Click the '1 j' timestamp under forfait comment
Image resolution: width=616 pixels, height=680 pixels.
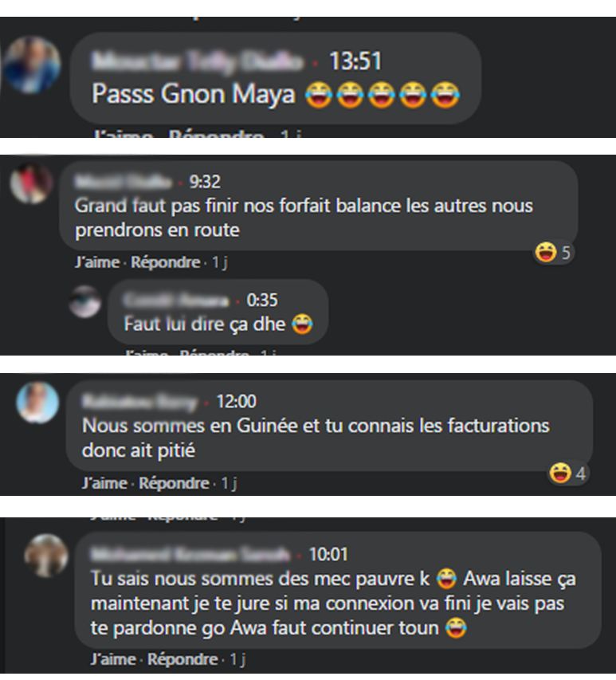(219, 262)
